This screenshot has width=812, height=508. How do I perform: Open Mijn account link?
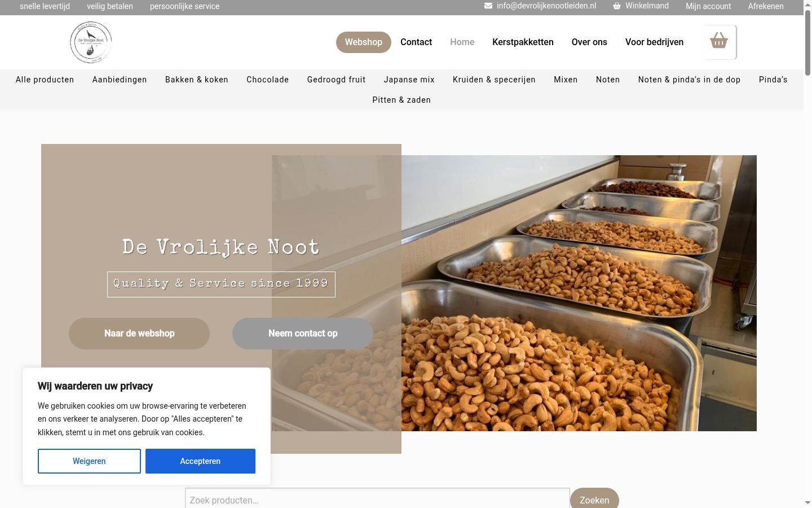(x=708, y=6)
